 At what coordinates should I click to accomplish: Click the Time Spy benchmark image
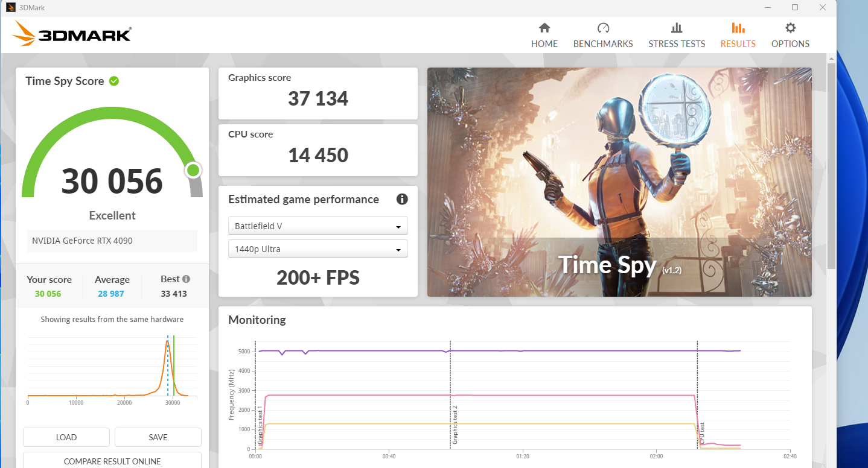tap(619, 182)
